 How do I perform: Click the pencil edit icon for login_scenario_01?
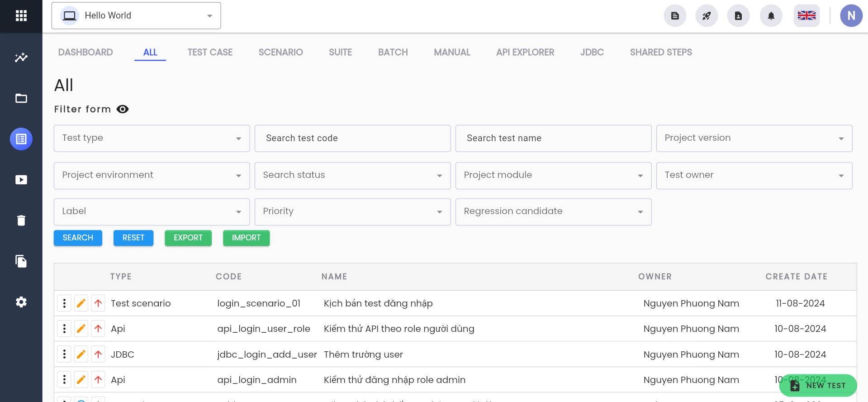click(81, 303)
